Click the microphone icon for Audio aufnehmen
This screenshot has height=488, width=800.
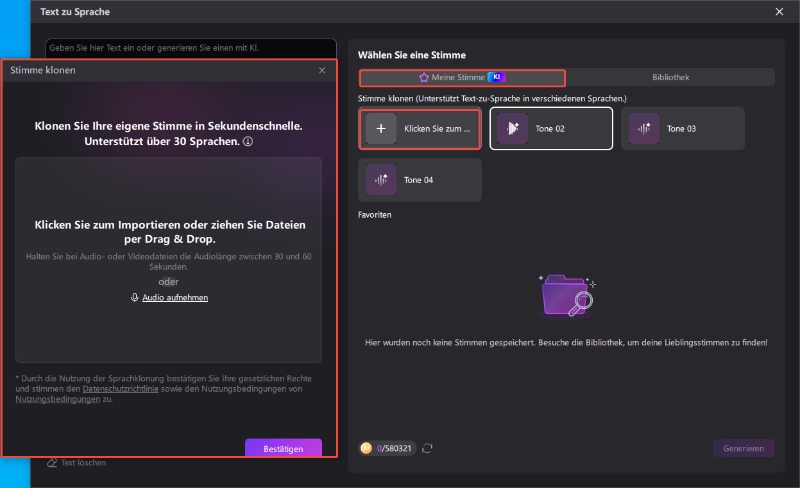pos(135,298)
